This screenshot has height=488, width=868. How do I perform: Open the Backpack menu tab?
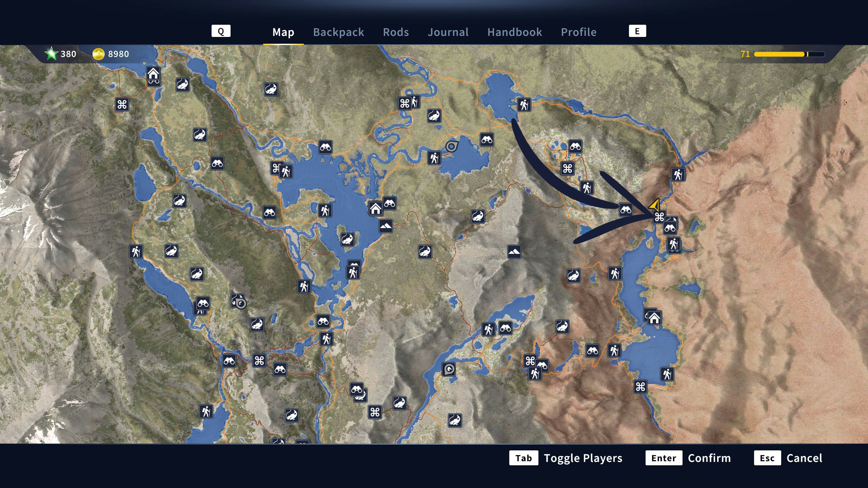(339, 32)
